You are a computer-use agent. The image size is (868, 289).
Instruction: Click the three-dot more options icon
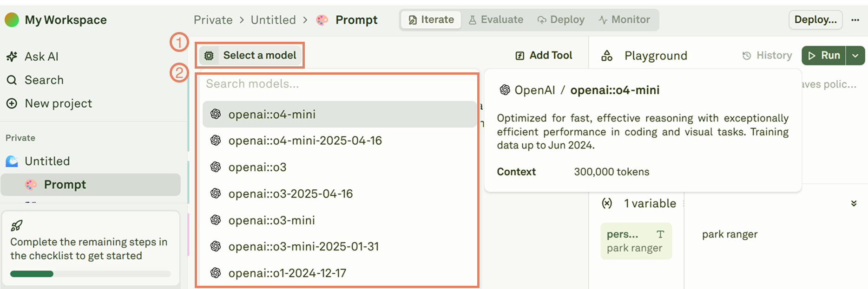pyautogui.click(x=855, y=20)
